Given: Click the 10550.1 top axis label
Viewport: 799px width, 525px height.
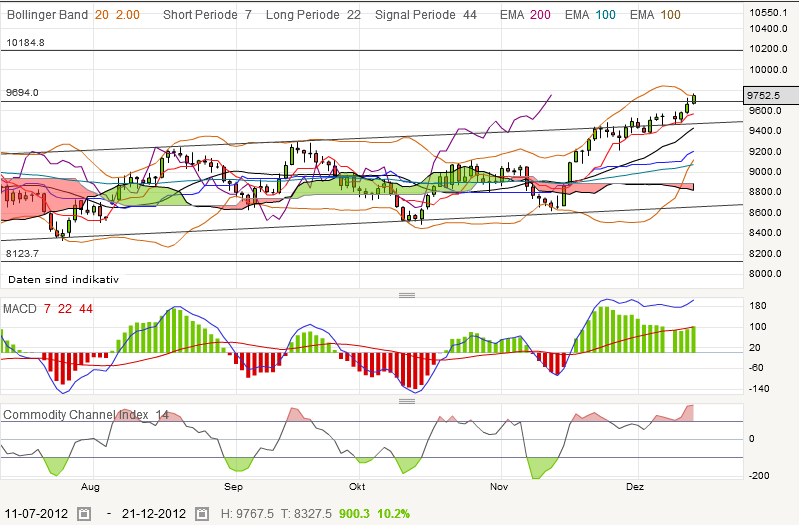Looking at the screenshot, I should tap(768, 13).
